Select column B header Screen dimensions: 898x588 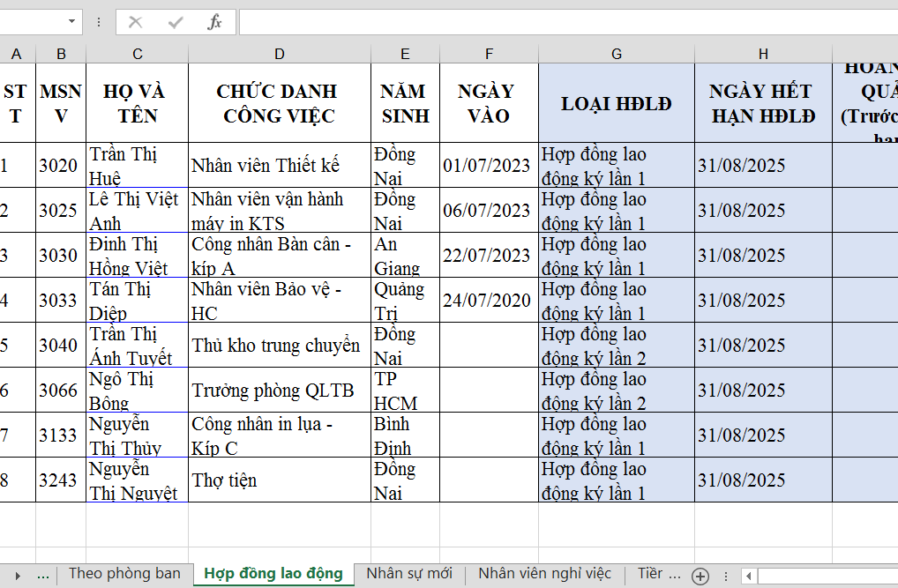coord(61,55)
